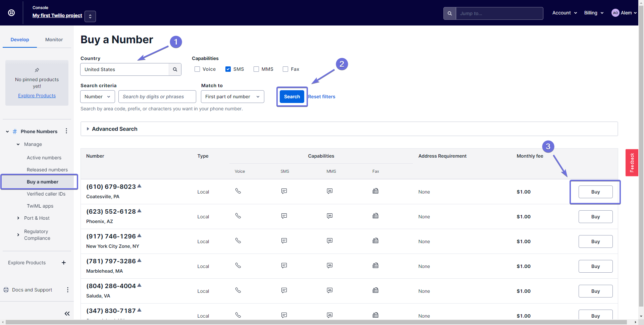The image size is (644, 325).
Task: Click the Country field showing United States
Action: (124, 69)
